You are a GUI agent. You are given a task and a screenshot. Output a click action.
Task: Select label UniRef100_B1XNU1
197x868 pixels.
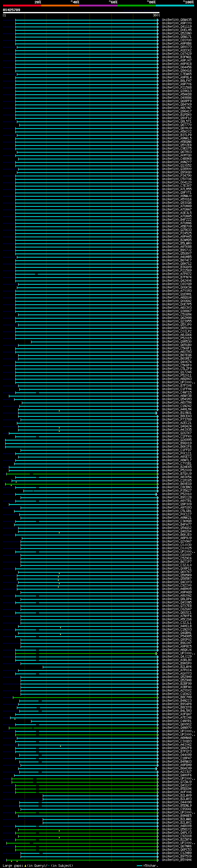click(x=176, y=413)
